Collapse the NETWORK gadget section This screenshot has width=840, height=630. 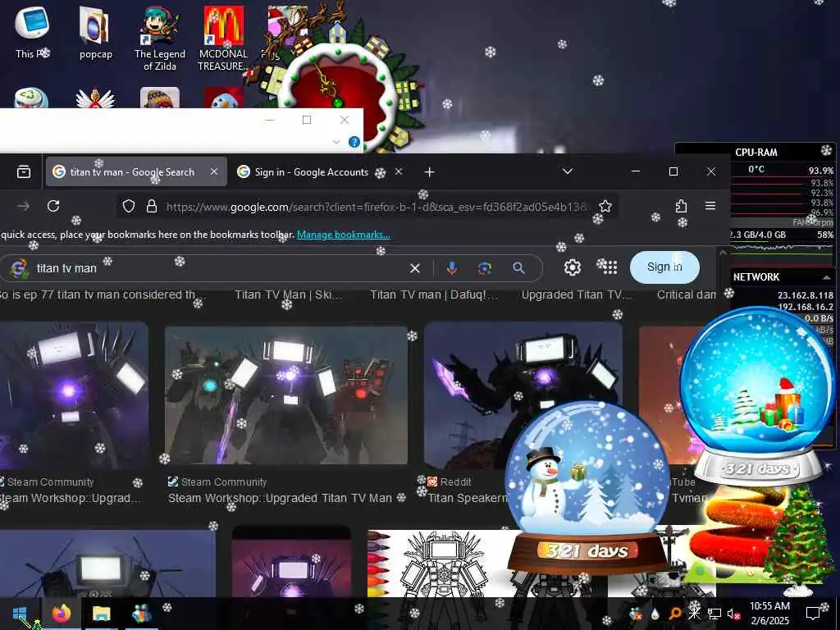point(826,277)
